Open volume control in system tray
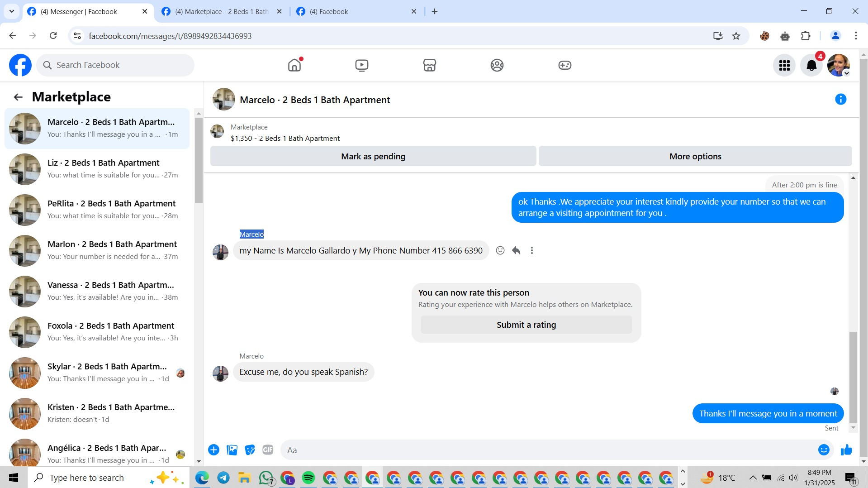The image size is (868, 488). (793, 478)
